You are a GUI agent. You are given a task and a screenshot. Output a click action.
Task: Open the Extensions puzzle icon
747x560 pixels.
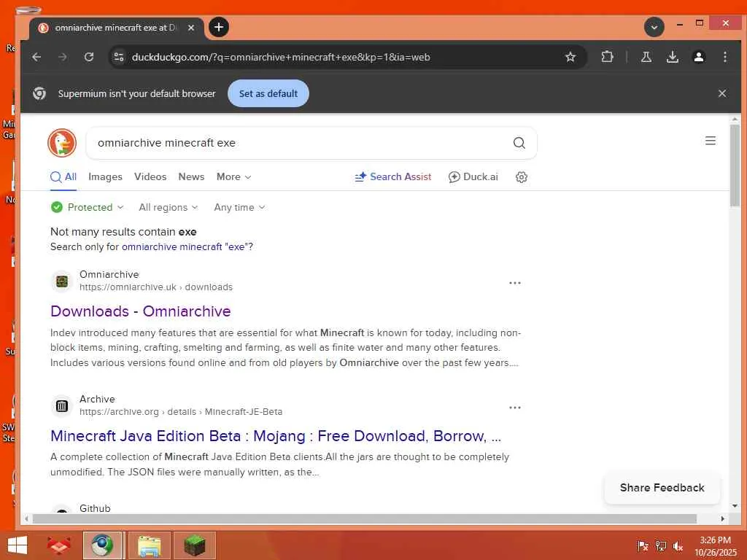pyautogui.click(x=607, y=57)
